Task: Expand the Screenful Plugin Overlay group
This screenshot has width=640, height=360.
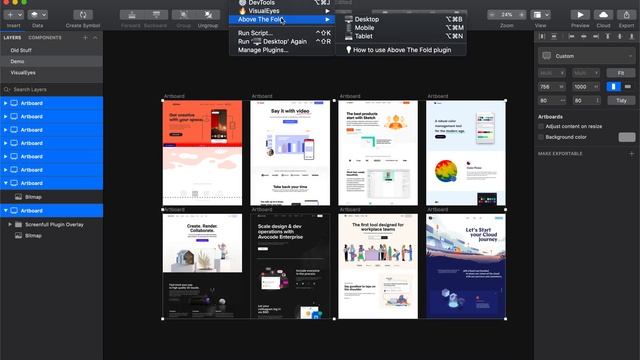Action: point(10,224)
